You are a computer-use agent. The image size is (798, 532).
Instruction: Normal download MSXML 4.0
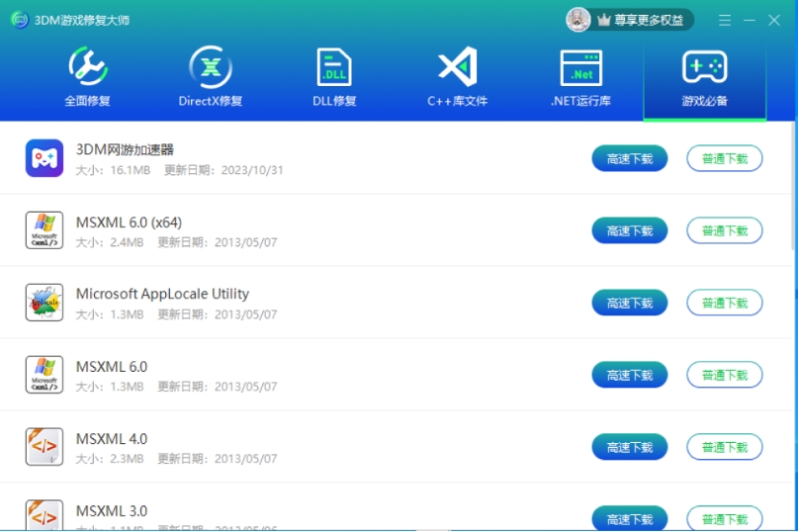click(x=725, y=447)
